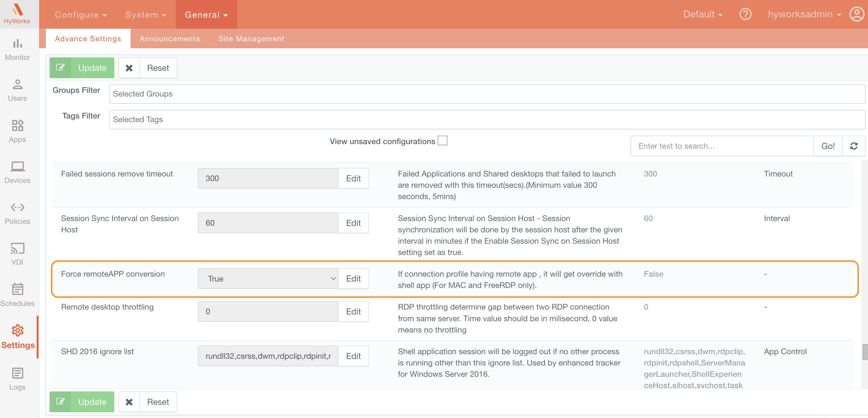Click the Selected Tags filter field
868x418 pixels.
pyautogui.click(x=487, y=119)
